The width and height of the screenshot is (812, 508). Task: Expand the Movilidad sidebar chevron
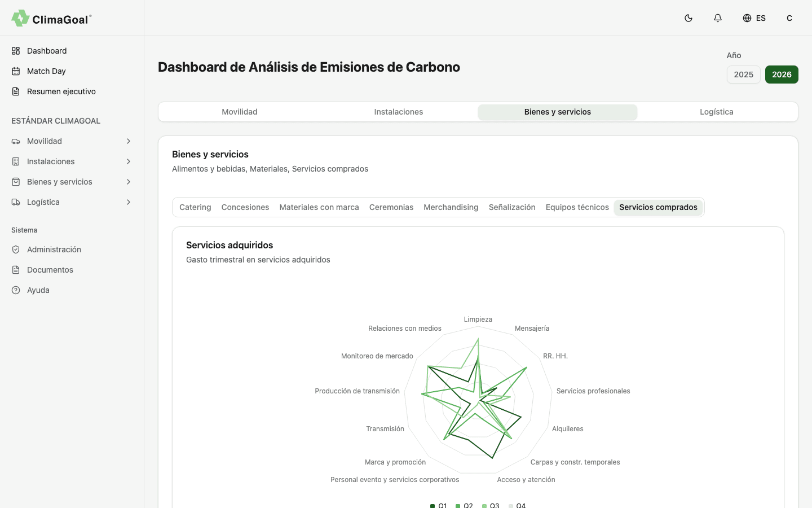point(129,141)
